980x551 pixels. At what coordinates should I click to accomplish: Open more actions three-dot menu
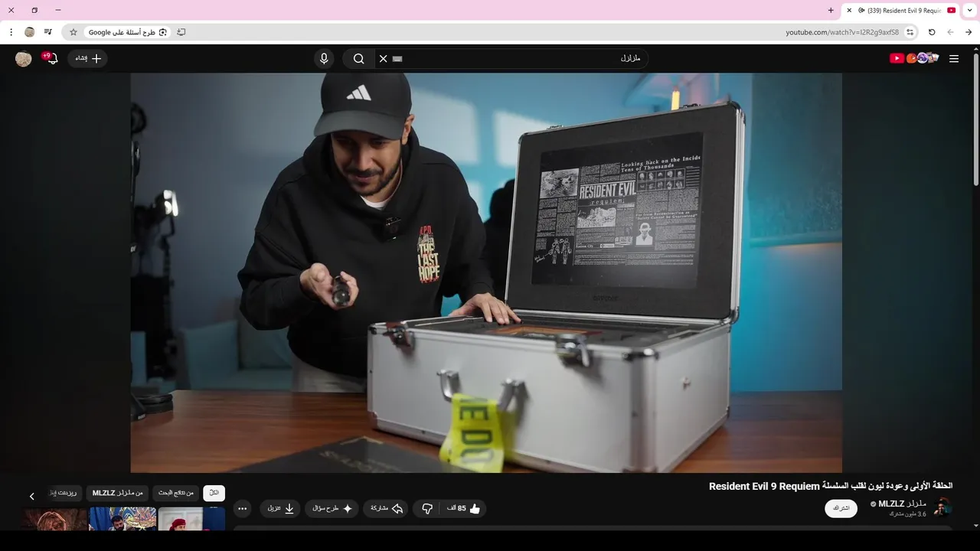tap(242, 508)
